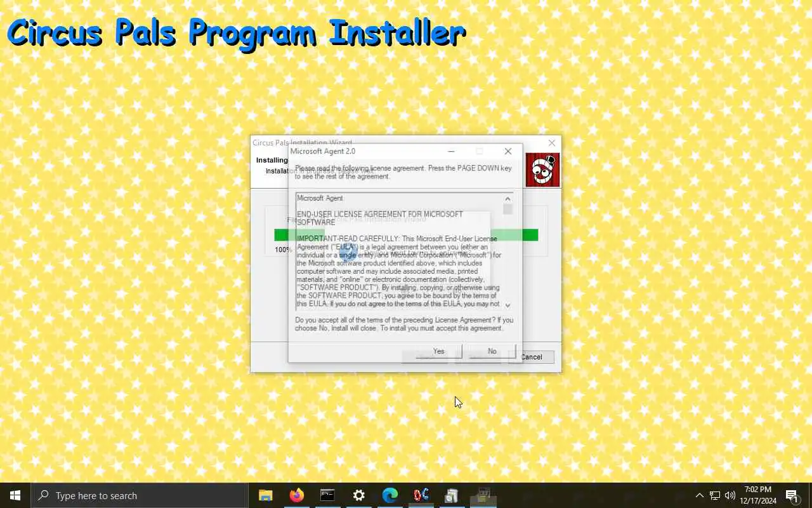The image size is (812, 508).
Task: Cancel the Circus Pals installation wizard
Action: [x=532, y=357]
